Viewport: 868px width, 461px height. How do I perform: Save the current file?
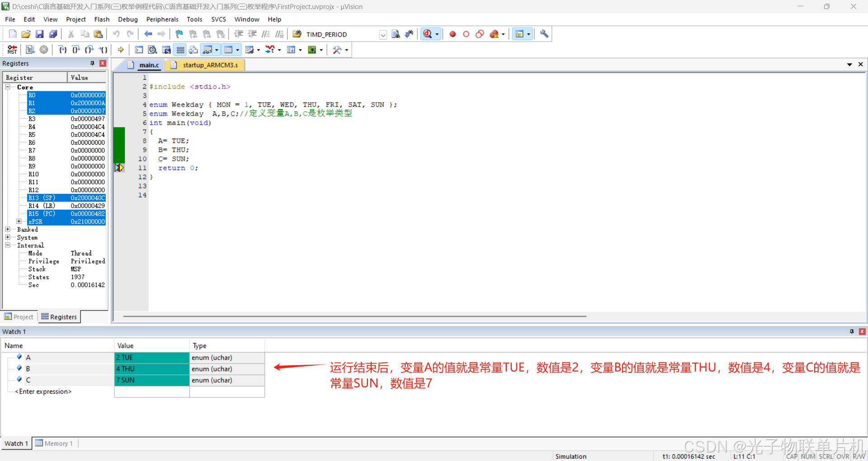(x=39, y=34)
